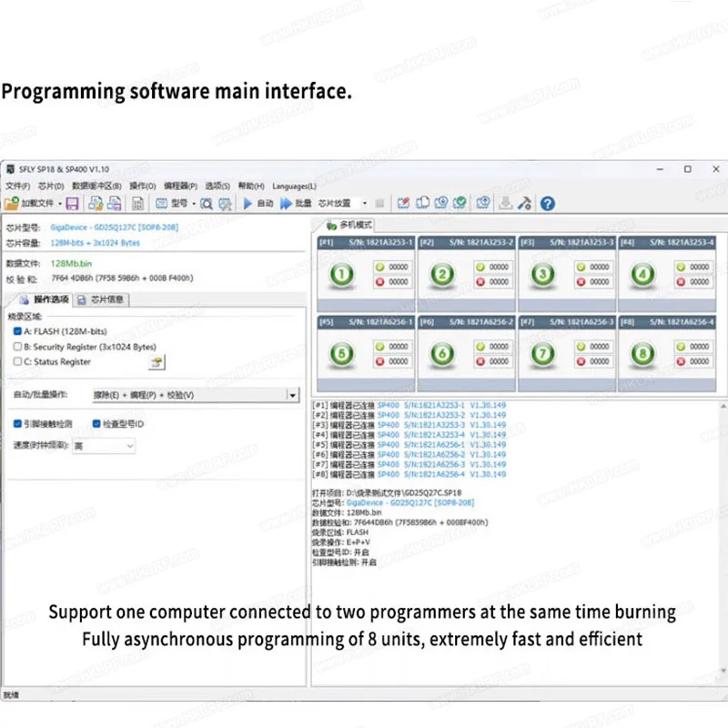The image size is (728, 728).
Task: Expand the 型号 model dropdown arrow
Action: click(194, 204)
